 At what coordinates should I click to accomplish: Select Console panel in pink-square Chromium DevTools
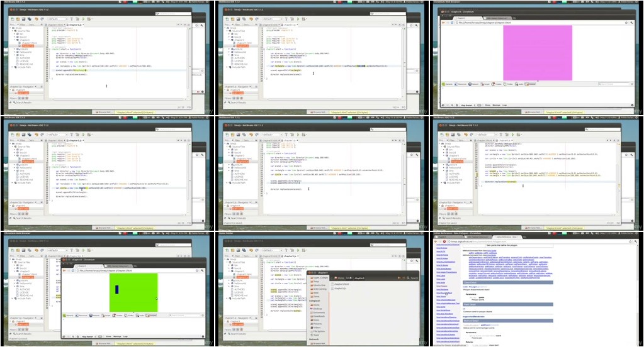click(530, 84)
